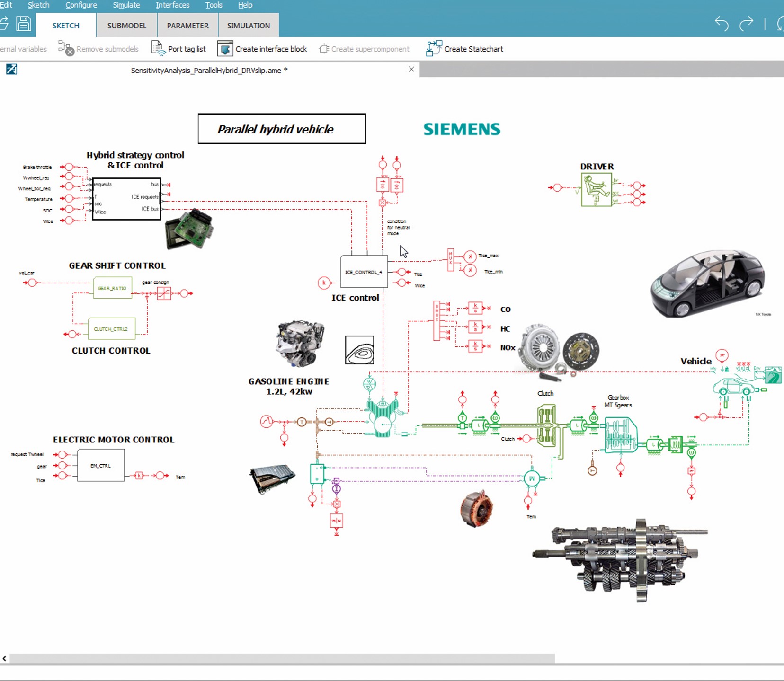Click the Undo arrow icon
The height and width of the screenshot is (681, 784).
pos(721,24)
